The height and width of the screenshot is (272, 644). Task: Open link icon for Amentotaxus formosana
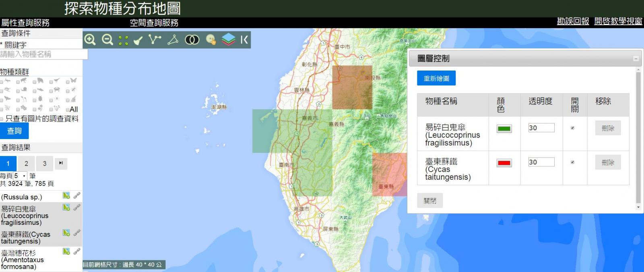[x=76, y=251]
